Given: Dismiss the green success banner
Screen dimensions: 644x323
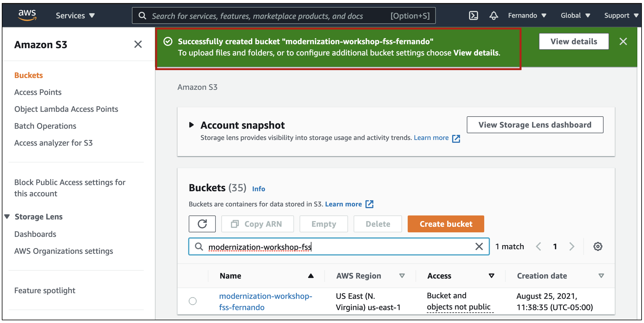Looking at the screenshot, I should 623,41.
